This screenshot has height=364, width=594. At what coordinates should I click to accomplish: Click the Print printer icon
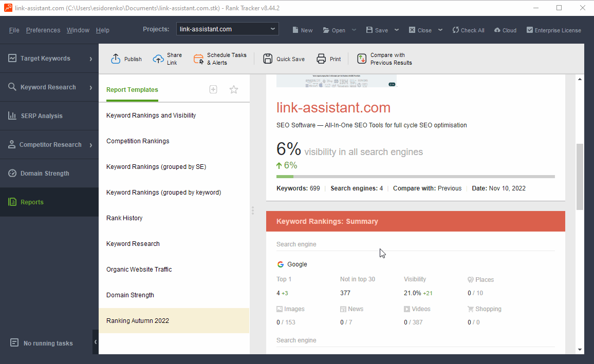click(x=321, y=59)
